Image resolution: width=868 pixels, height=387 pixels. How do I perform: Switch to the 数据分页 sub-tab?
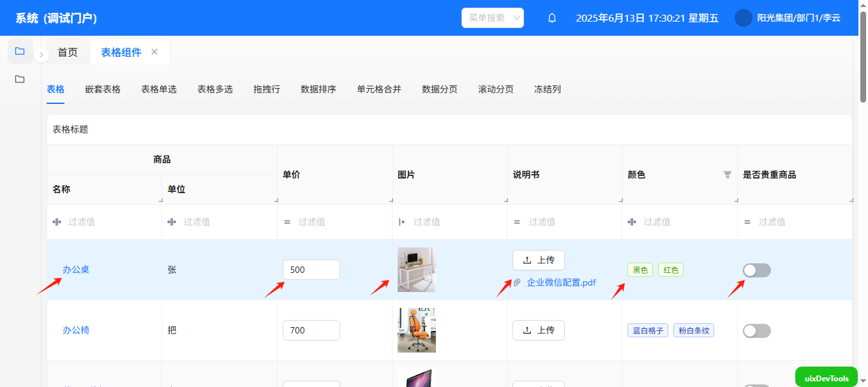tap(440, 89)
